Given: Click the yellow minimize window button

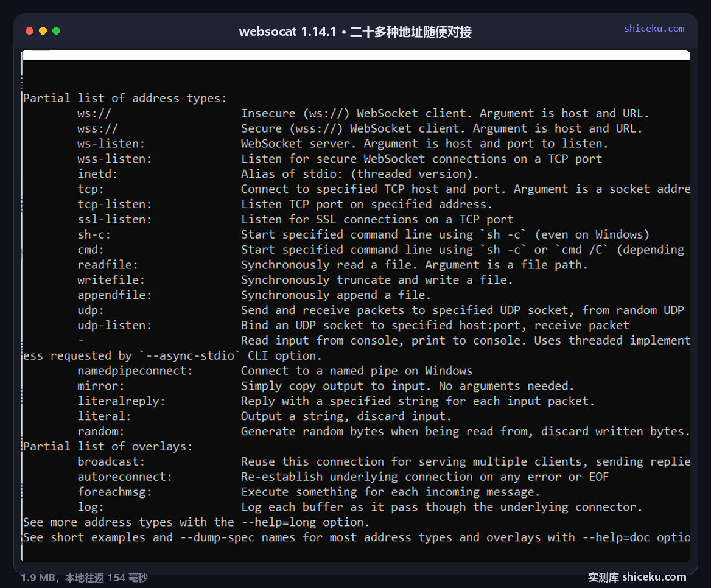Looking at the screenshot, I should (43, 31).
